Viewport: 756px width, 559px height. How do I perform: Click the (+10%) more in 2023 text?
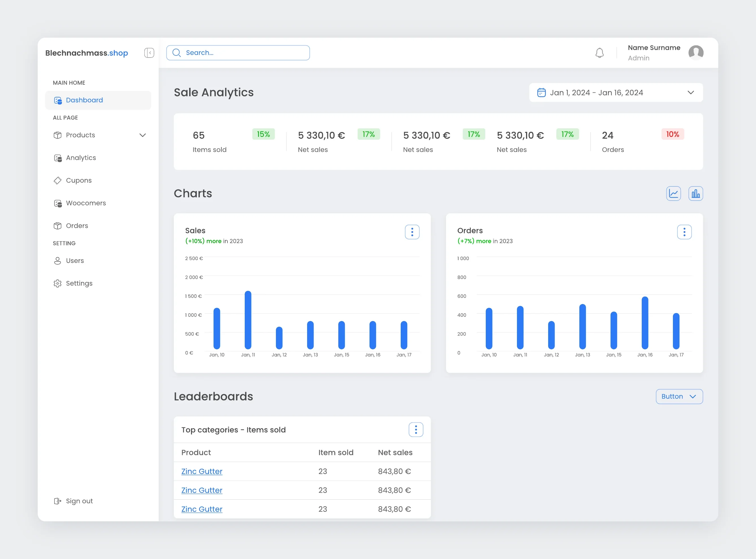214,241
